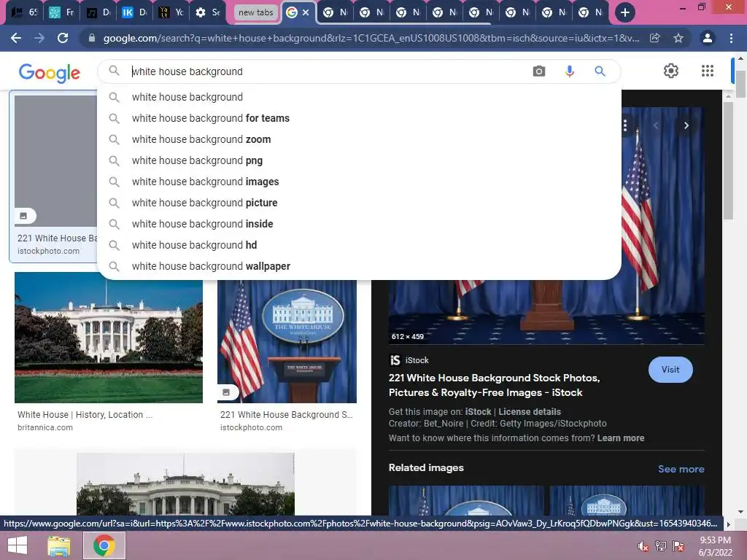Open network status tray icon
Viewport: 747px width, 560px height.
(x=661, y=545)
